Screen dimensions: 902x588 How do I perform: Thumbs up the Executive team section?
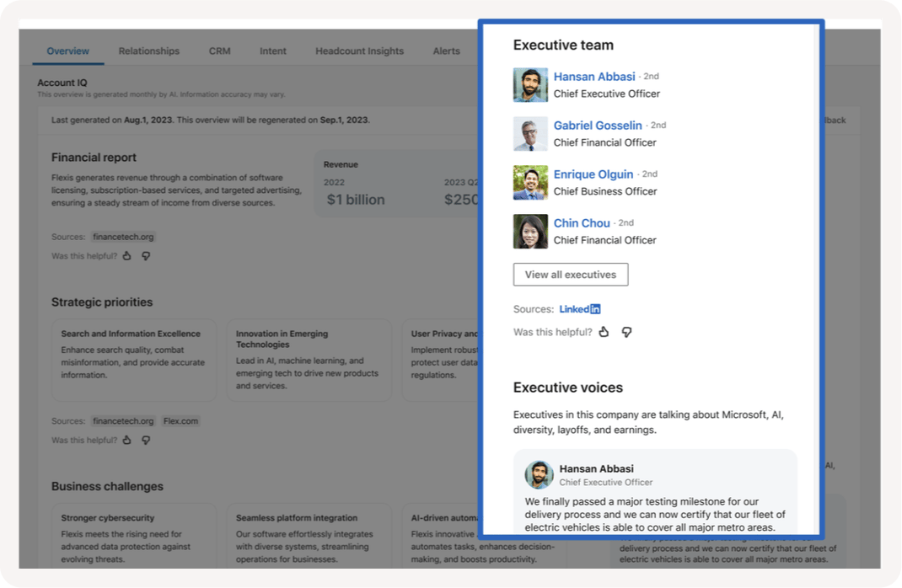click(604, 332)
